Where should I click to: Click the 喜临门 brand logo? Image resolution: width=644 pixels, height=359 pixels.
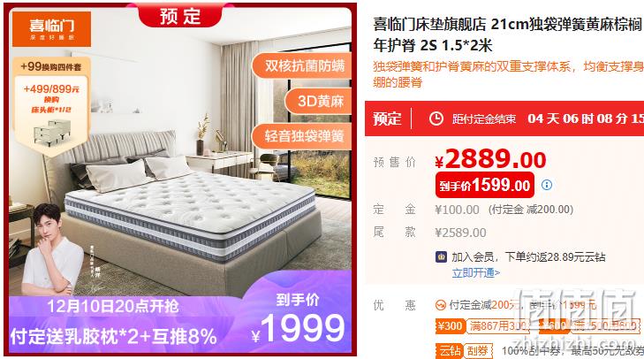[x=51, y=29]
